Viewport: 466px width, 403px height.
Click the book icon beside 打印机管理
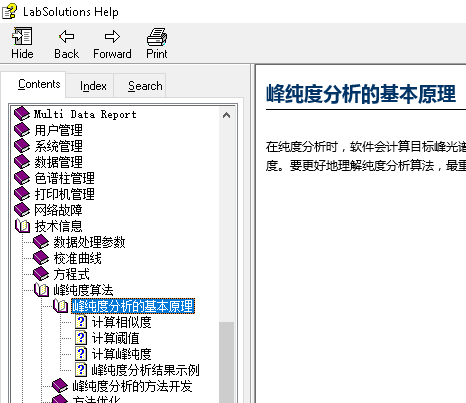coord(22,194)
